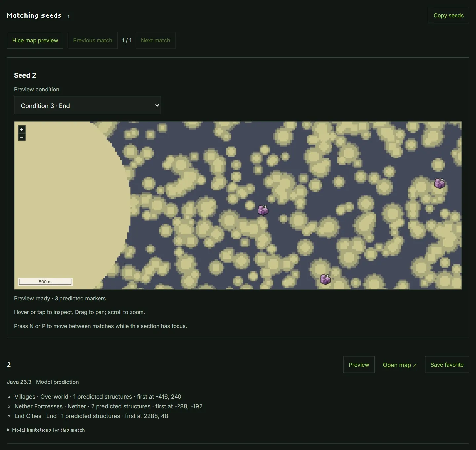Screen dimensions: 476x450
Task: Go to Previous match
Action: [93, 40]
